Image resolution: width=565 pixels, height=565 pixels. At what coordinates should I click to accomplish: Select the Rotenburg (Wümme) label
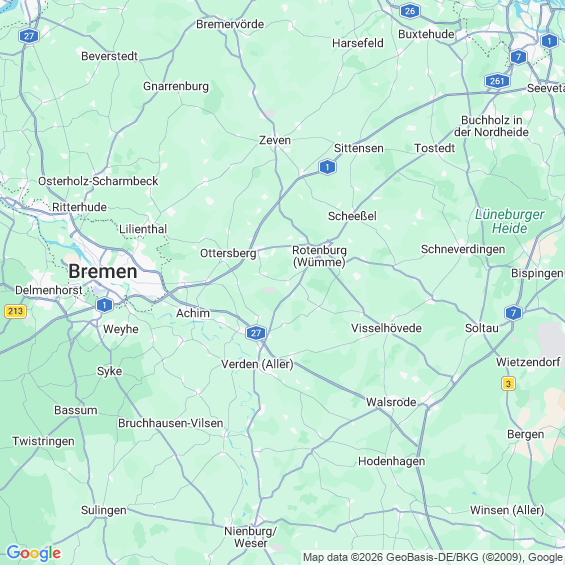[x=319, y=256]
